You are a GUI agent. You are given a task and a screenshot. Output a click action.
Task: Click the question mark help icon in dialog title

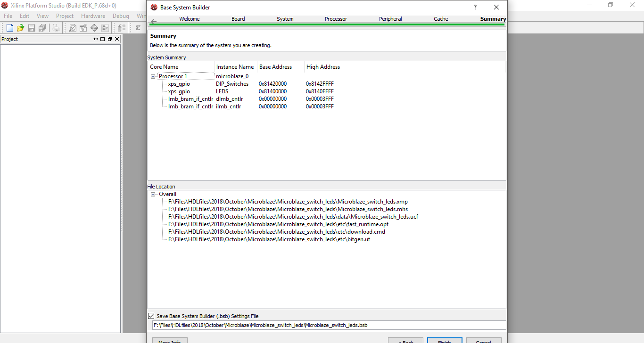pyautogui.click(x=475, y=7)
